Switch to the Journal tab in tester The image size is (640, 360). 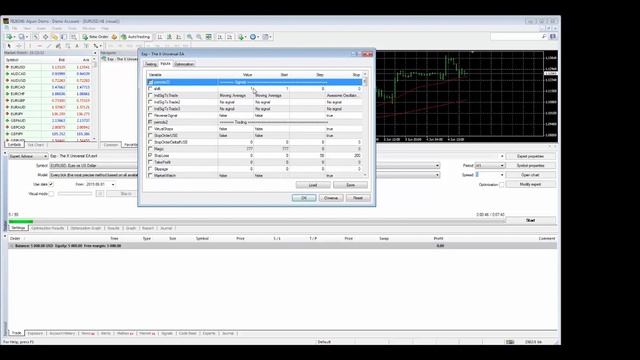(166, 228)
